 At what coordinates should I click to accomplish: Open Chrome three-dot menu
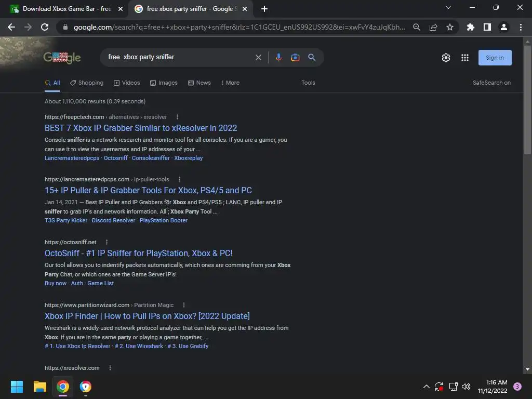521,27
